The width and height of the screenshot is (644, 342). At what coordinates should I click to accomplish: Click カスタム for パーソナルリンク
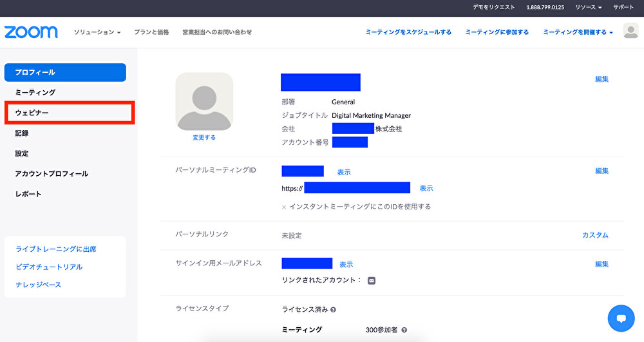[595, 235]
